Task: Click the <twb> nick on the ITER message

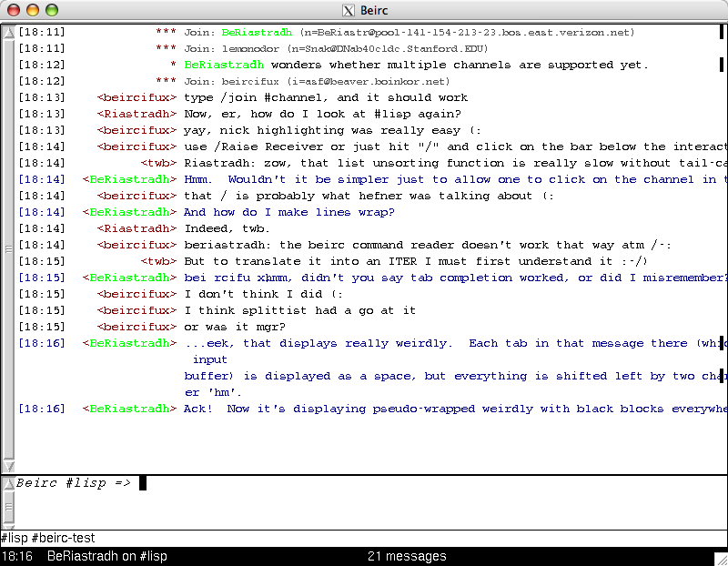Action: pos(158,261)
